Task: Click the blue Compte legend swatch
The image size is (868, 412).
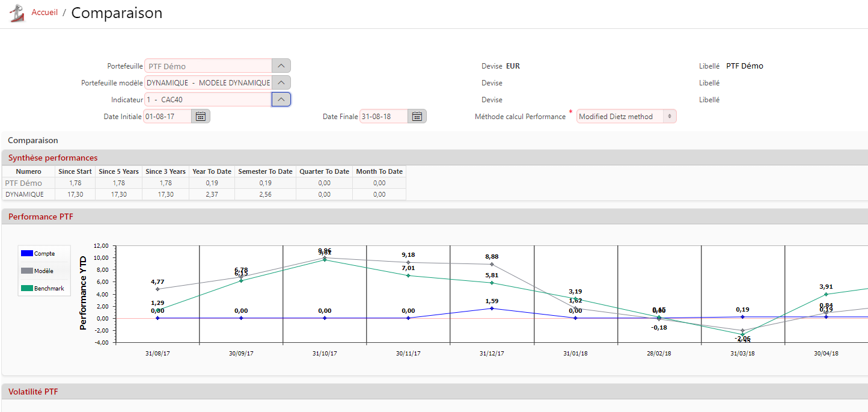Action: [x=27, y=254]
